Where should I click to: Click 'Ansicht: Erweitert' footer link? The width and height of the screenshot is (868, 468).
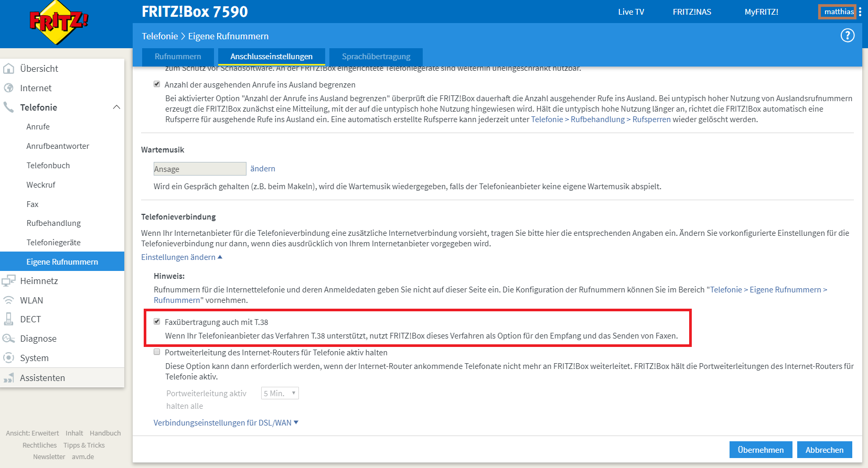33,433
